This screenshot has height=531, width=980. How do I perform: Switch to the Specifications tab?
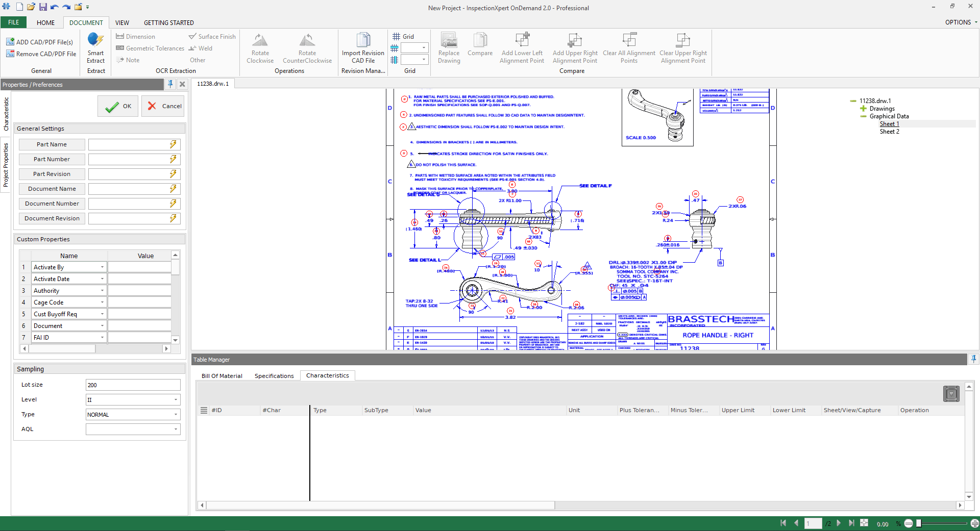tap(274, 375)
